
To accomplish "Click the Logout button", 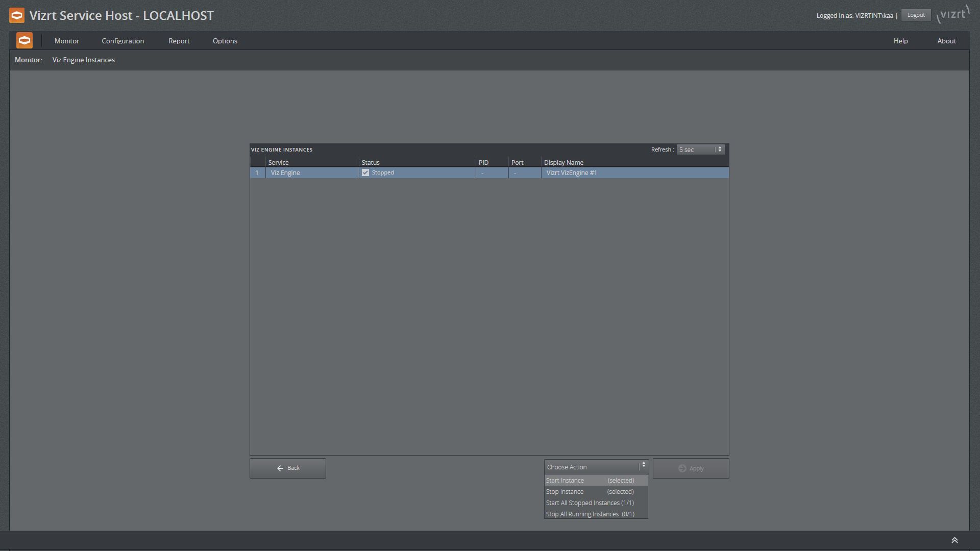I will (916, 15).
